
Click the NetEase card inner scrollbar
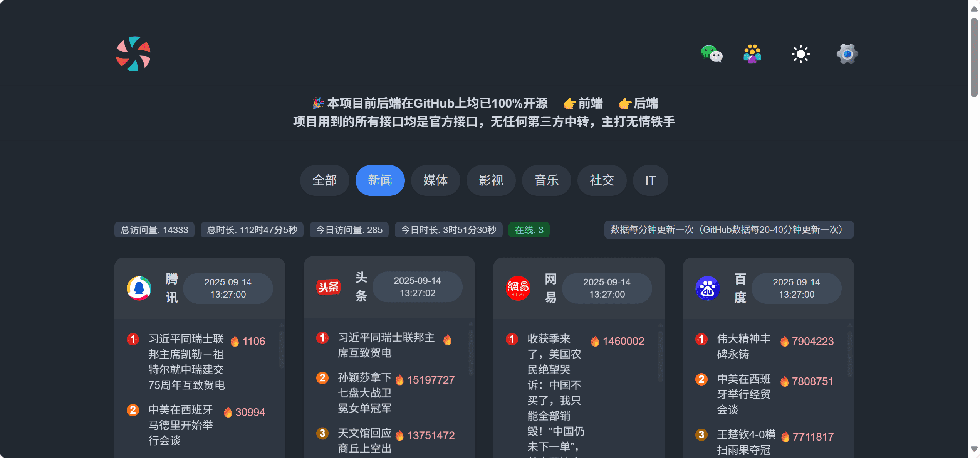[661, 356]
